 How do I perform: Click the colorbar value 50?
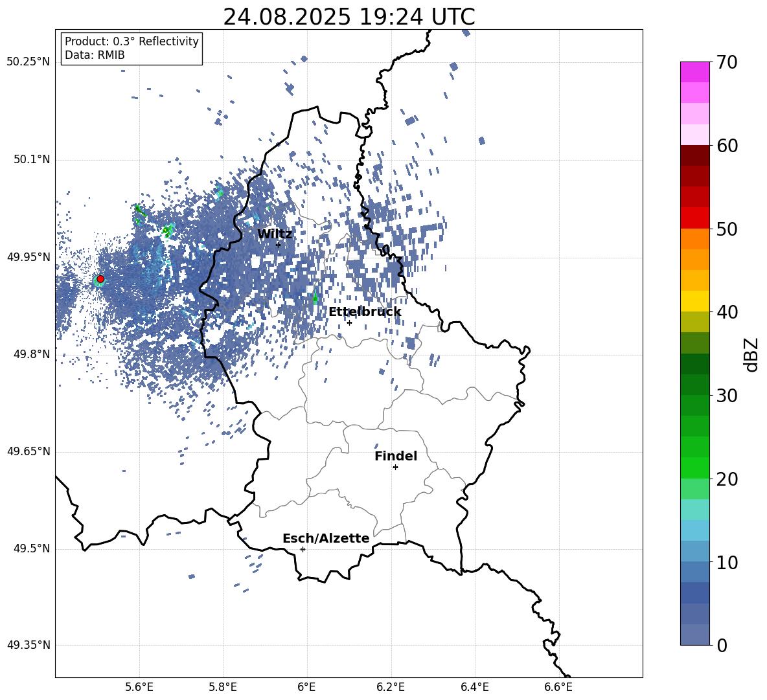pos(727,229)
